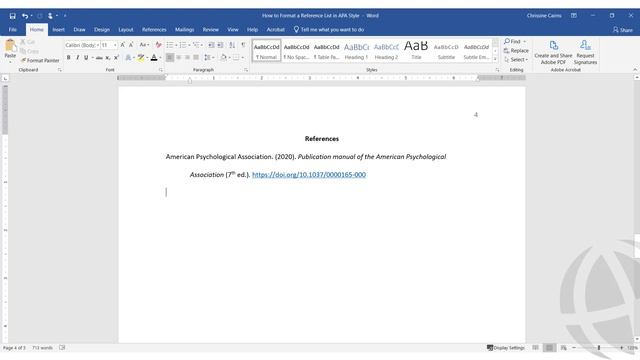Open bullets list dropdown arrow

(x=176, y=45)
